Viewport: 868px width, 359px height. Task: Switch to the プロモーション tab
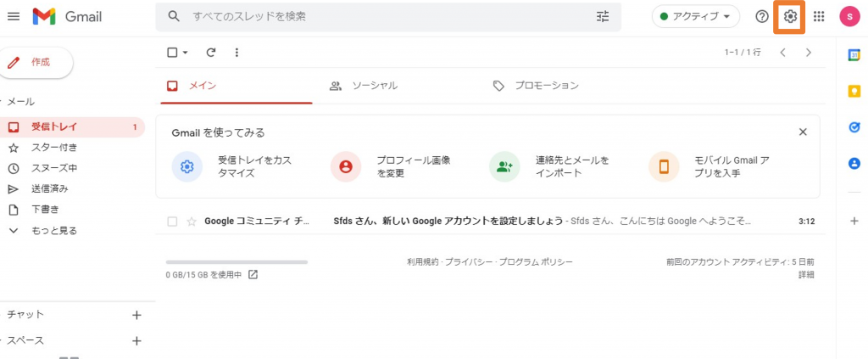pyautogui.click(x=536, y=86)
